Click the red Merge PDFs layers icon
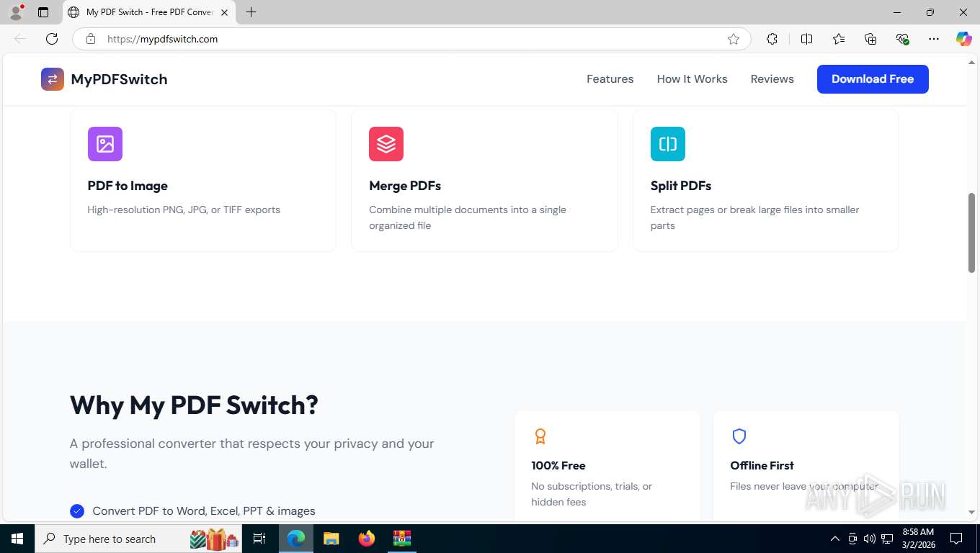The height and width of the screenshot is (553, 980). click(386, 144)
